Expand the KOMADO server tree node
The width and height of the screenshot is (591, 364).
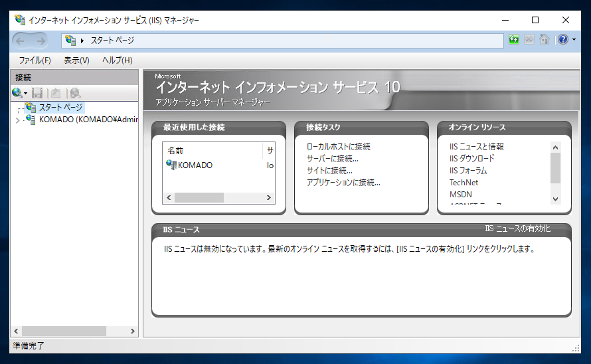(17, 120)
